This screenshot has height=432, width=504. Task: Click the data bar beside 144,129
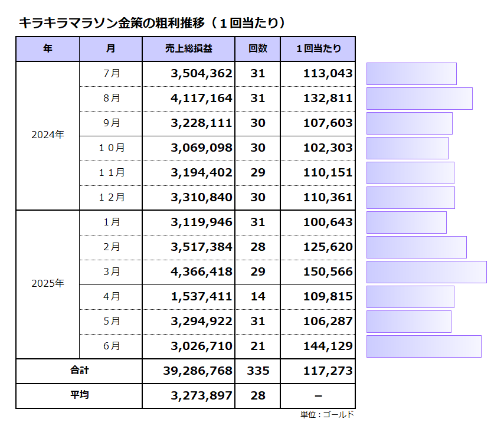pyautogui.click(x=423, y=346)
